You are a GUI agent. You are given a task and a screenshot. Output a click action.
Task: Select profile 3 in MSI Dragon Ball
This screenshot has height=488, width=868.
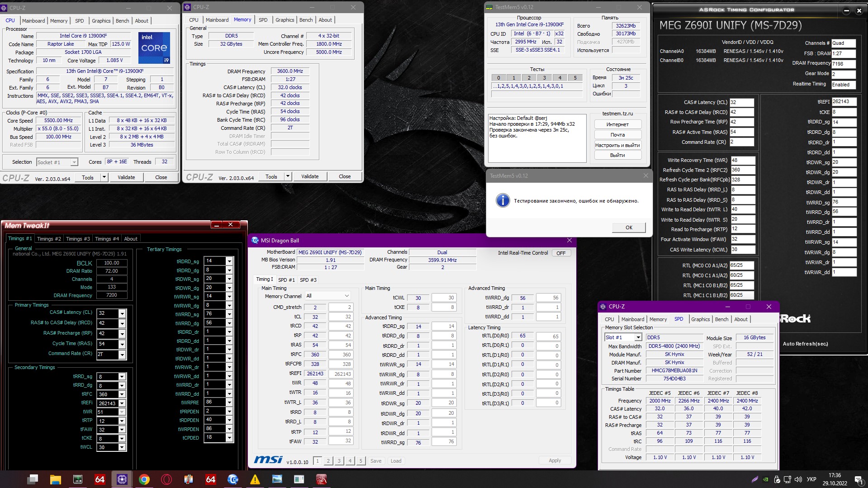(339, 461)
